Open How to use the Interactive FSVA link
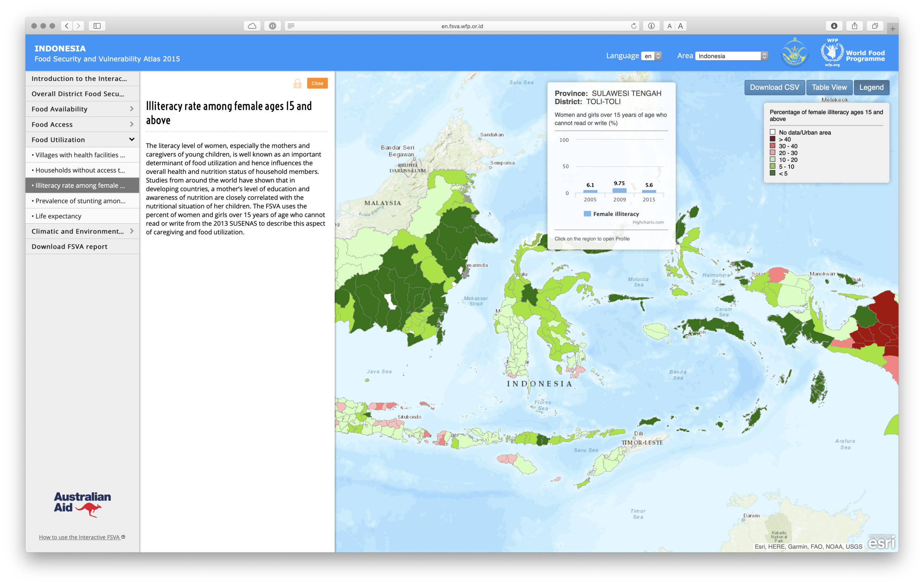 point(79,537)
